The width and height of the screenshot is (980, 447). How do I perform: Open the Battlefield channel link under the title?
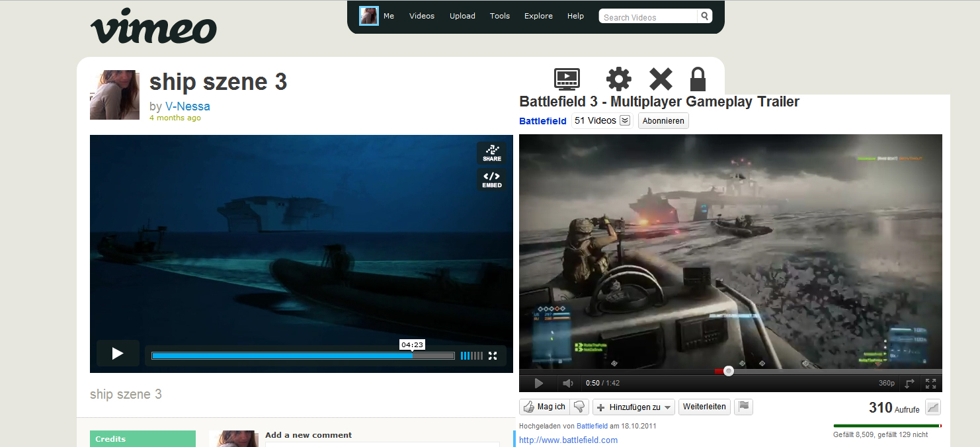coord(543,121)
